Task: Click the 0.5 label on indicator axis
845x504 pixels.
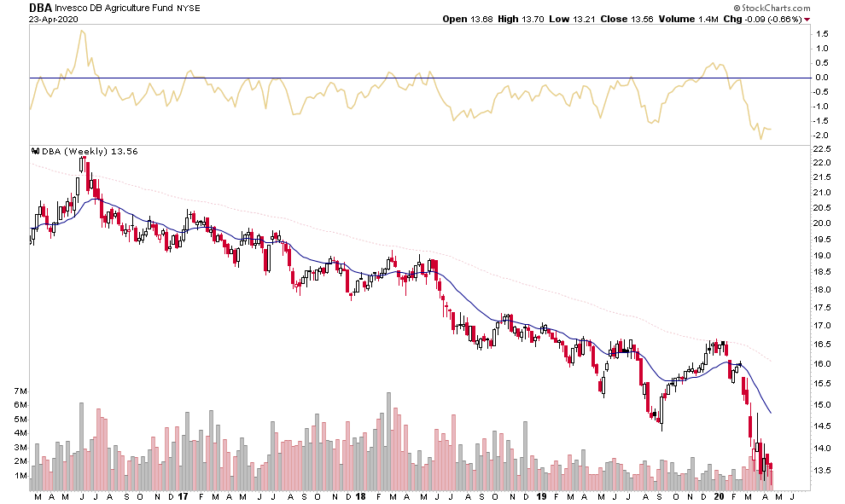Action: coord(822,63)
